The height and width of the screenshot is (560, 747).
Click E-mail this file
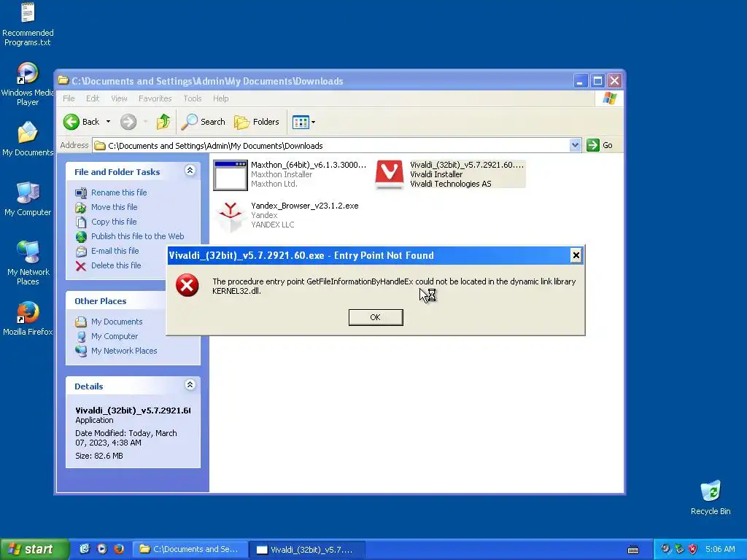115,251
